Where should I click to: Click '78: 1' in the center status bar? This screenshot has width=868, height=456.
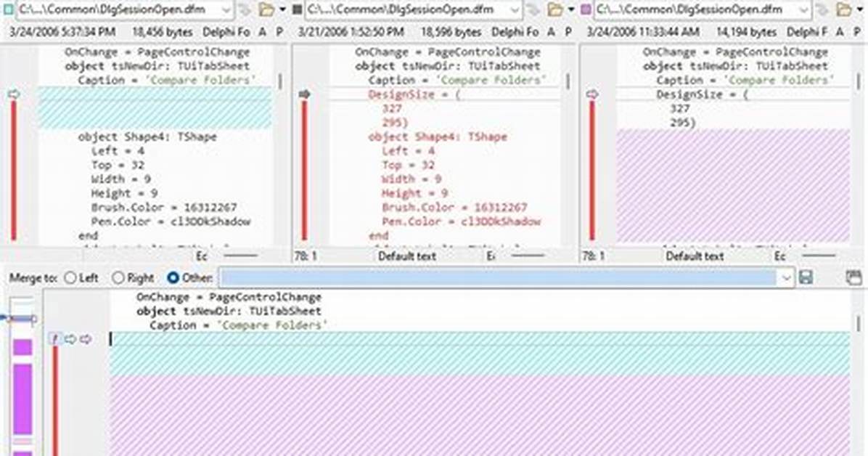click(x=306, y=256)
